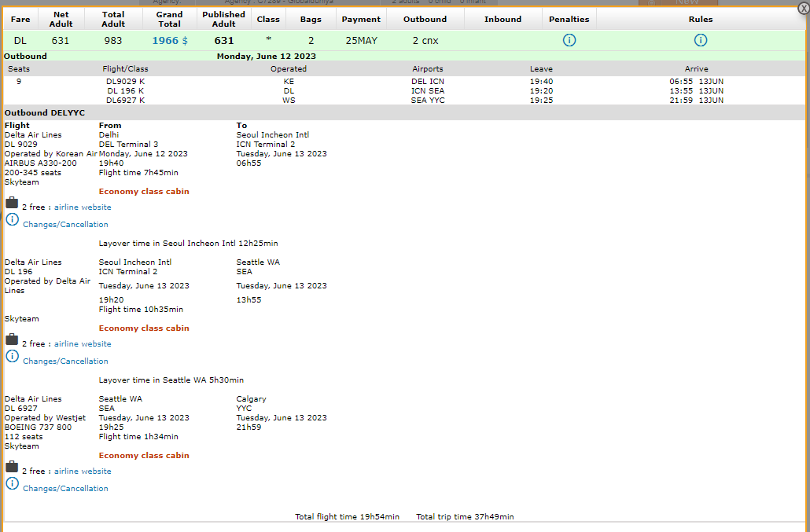Image resolution: width=810 pixels, height=532 pixels.
Task: View Changes/Cancellation for the DL 6927 flight
Action: tap(65, 489)
